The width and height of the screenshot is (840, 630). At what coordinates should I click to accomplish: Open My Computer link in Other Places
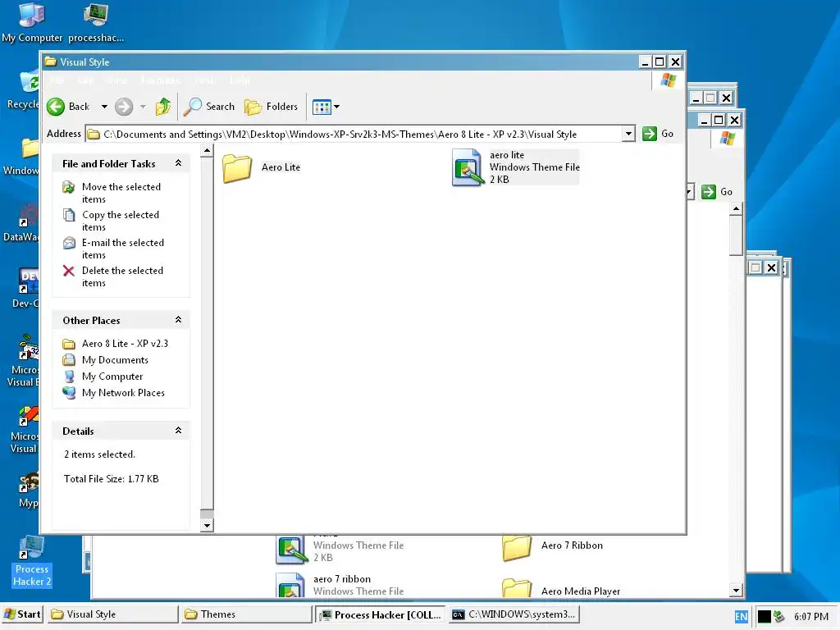coord(112,377)
